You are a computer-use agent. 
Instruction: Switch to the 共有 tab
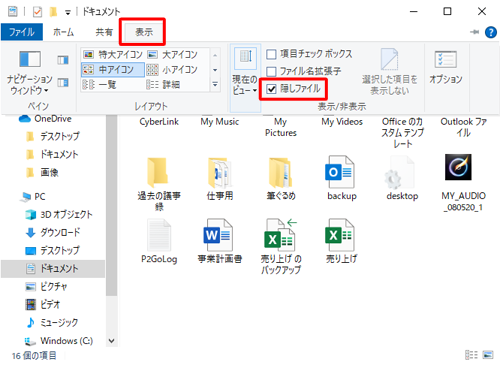tap(104, 32)
